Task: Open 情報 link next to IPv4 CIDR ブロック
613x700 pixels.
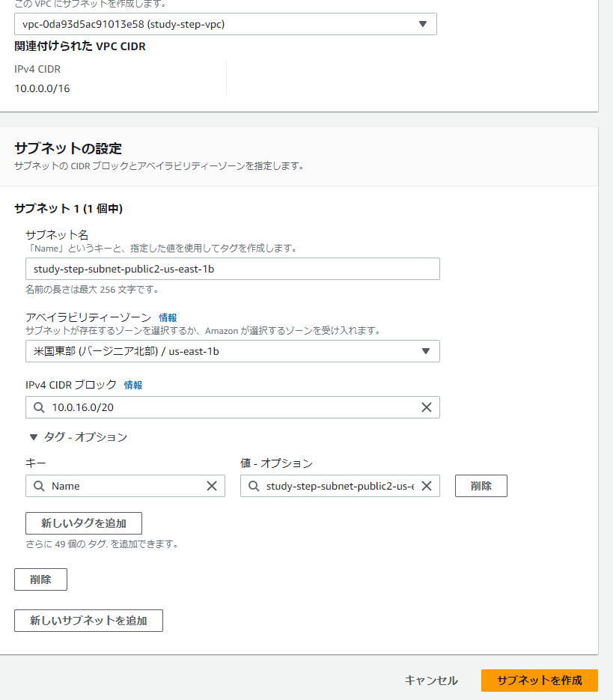Action: (x=133, y=385)
